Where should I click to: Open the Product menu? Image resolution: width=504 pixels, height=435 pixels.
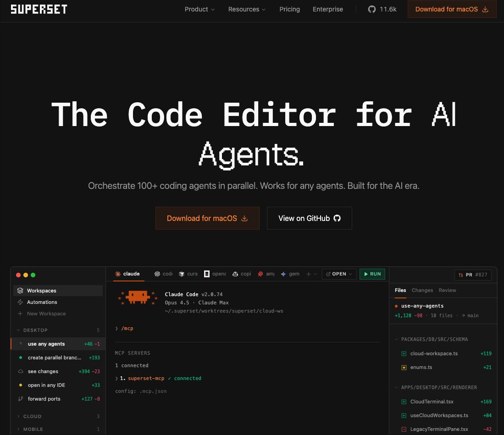(199, 9)
